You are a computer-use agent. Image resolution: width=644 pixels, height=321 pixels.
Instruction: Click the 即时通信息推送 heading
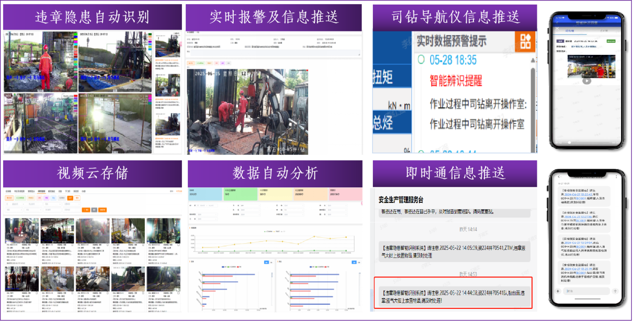[455, 173]
